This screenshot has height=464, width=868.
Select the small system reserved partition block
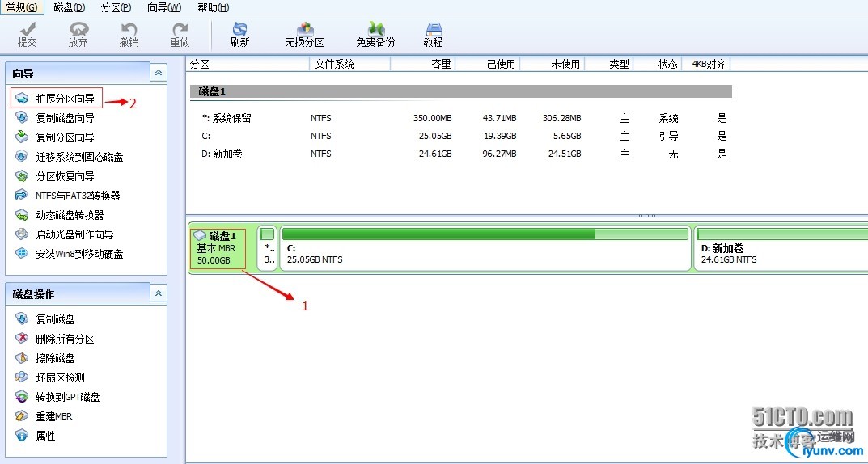(268, 248)
